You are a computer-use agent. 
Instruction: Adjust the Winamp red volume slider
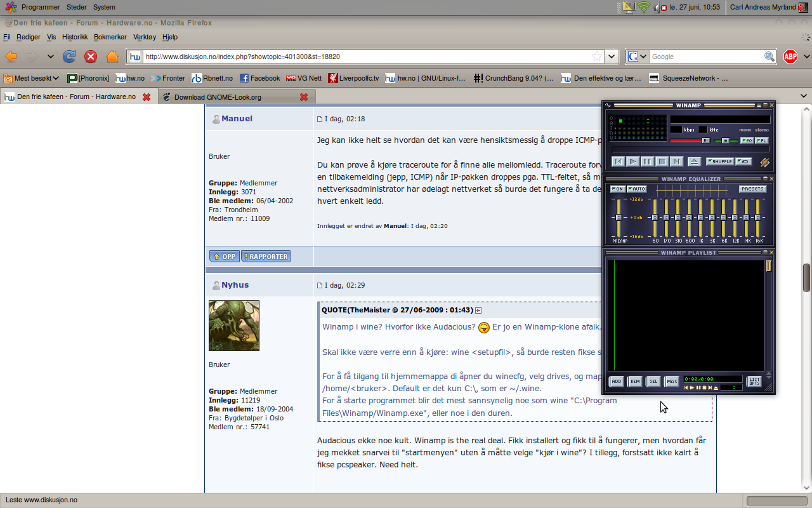pos(690,140)
